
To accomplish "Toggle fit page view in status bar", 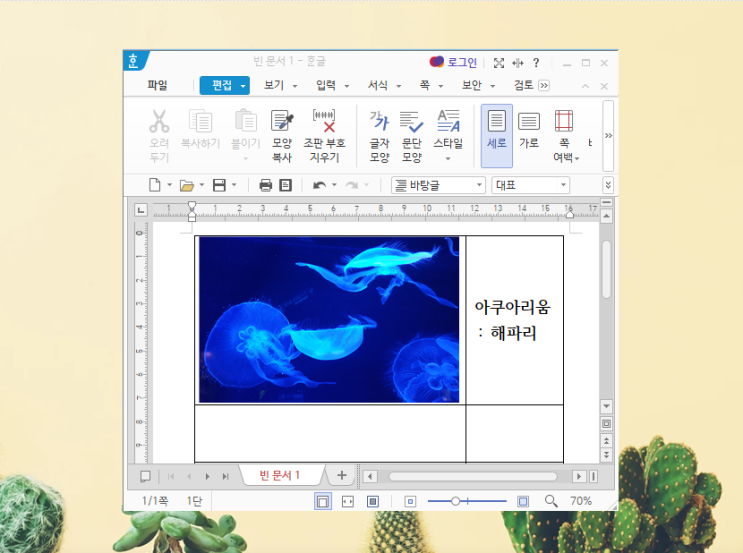I will click(x=373, y=501).
